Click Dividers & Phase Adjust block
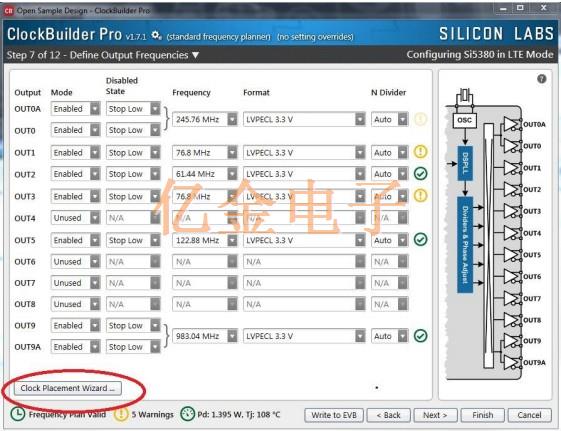Screen dimensions: 561x431 465,245
